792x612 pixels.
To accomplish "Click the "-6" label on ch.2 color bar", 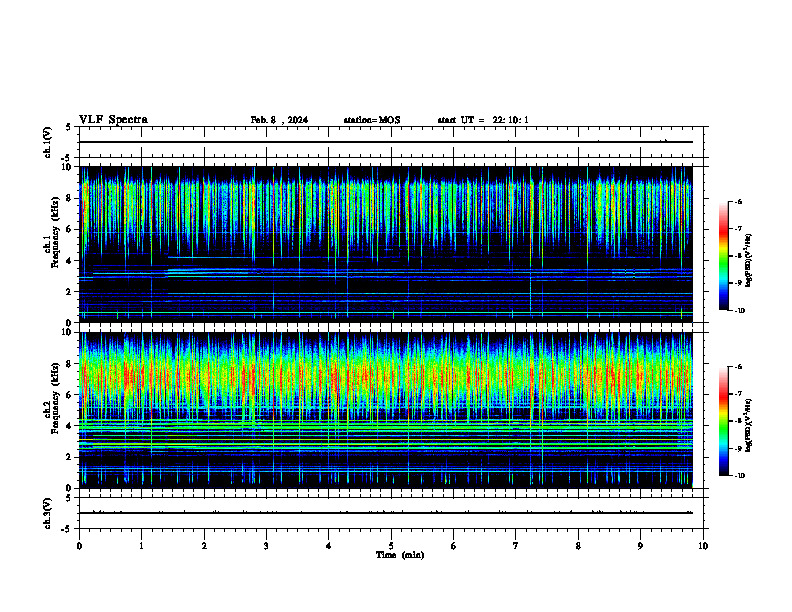I will [738, 367].
